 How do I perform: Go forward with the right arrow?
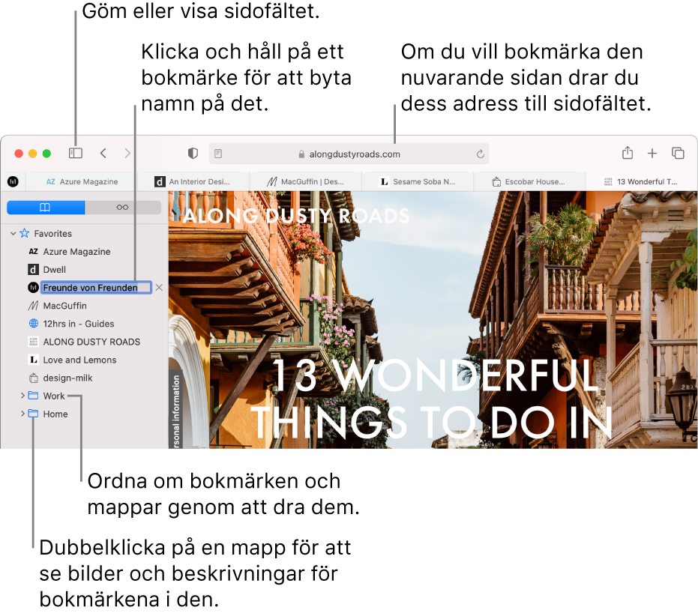(x=127, y=153)
